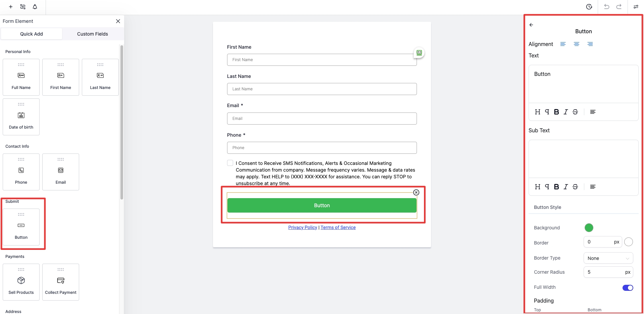Click the redo arrow icon

click(619, 7)
